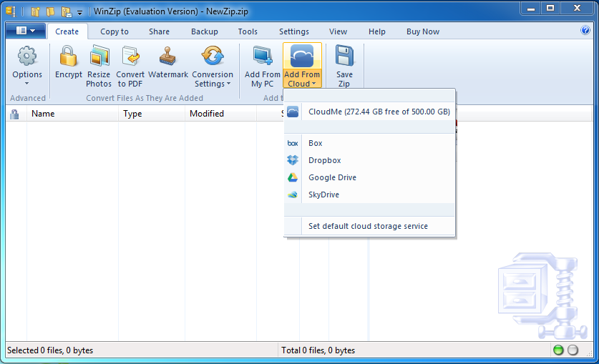
Task: Click third quick access mail zip icon
Action: coord(67,12)
